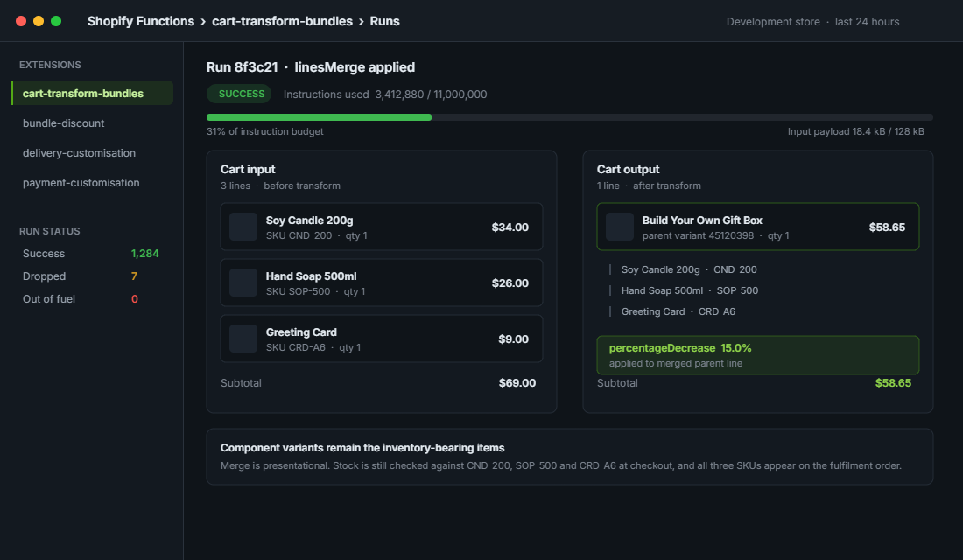The height and width of the screenshot is (560, 963).
Task: Navigate to Shopify Functions breadcrumb
Action: 141,21
